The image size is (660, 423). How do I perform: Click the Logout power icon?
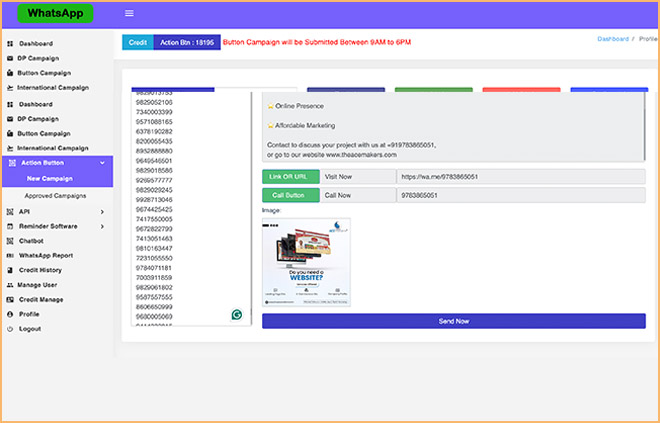tap(11, 329)
